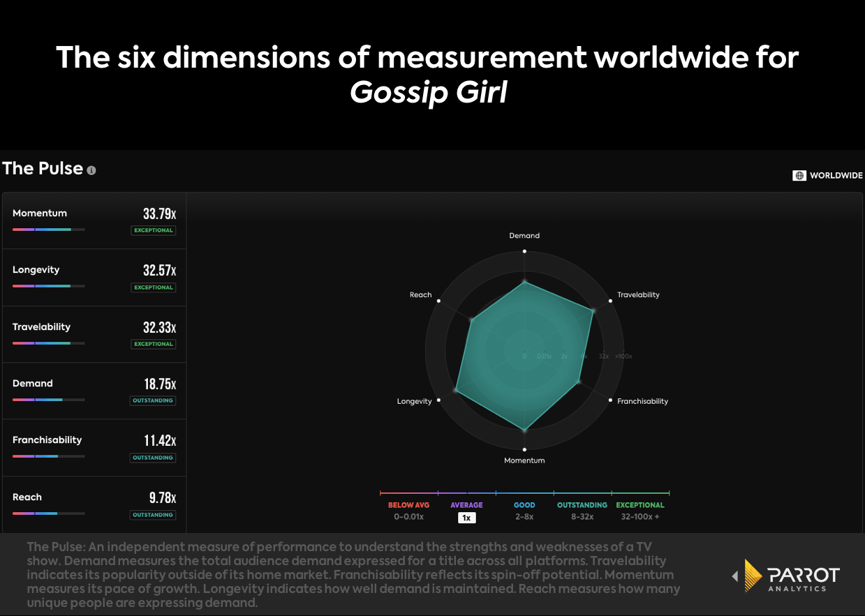865x616 pixels.
Task: Click the AVERAGE legend label
Action: click(466, 505)
